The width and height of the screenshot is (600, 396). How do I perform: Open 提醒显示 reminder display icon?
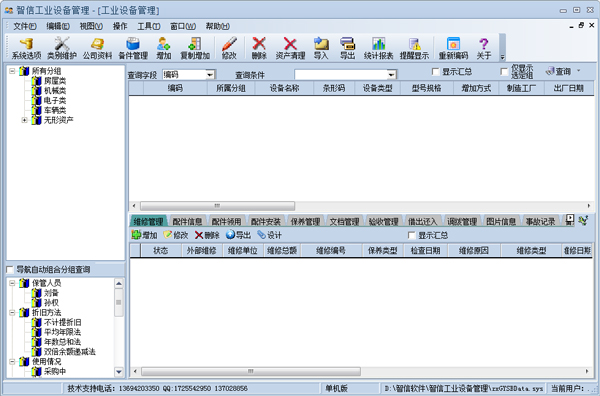click(414, 48)
